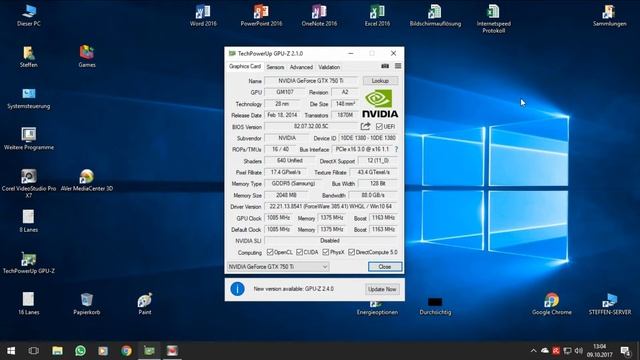Screen dimensions: 640x360
Task: Launch Aller MediaCenter 3D icon
Action: click(87, 180)
